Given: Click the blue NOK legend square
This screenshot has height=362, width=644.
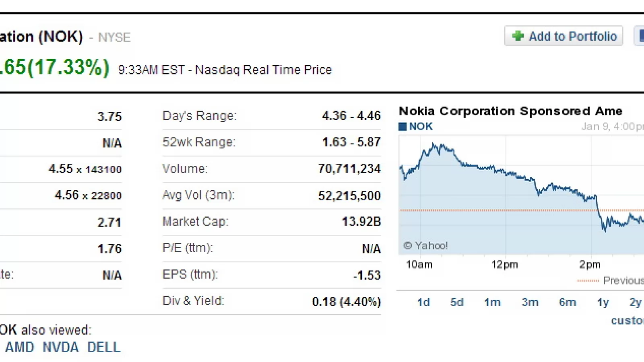Looking at the screenshot, I should pyautogui.click(x=402, y=127).
